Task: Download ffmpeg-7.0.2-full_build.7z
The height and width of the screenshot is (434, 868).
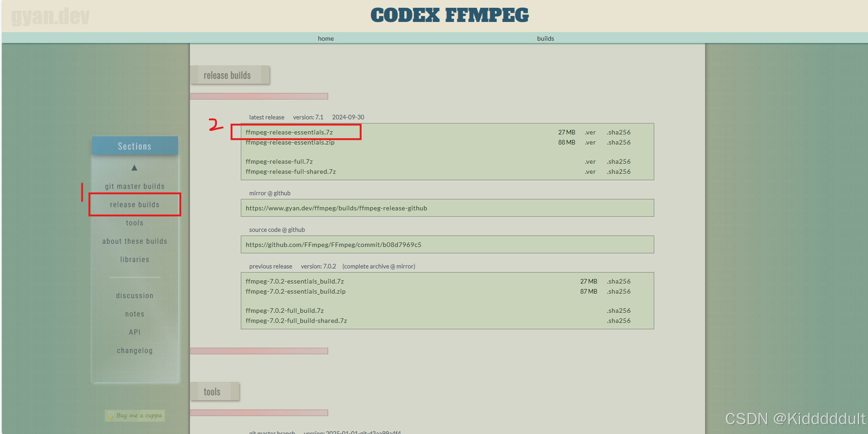Action: [284, 311]
